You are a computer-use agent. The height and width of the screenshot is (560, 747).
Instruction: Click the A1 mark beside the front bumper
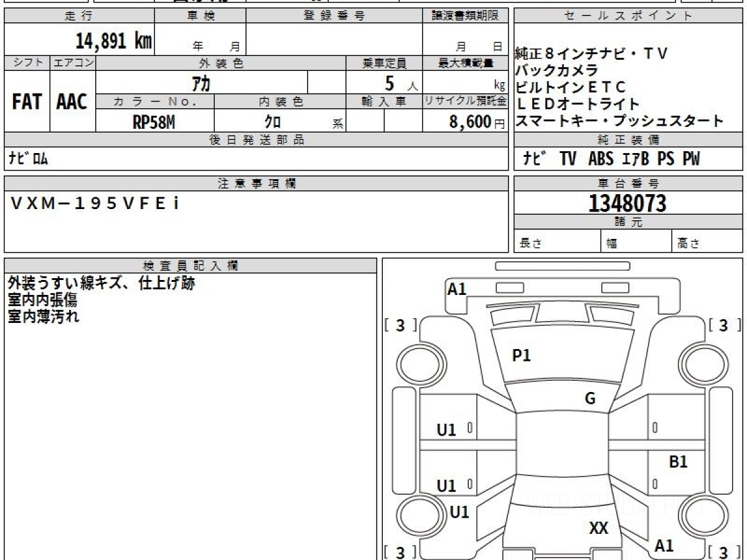click(x=457, y=289)
